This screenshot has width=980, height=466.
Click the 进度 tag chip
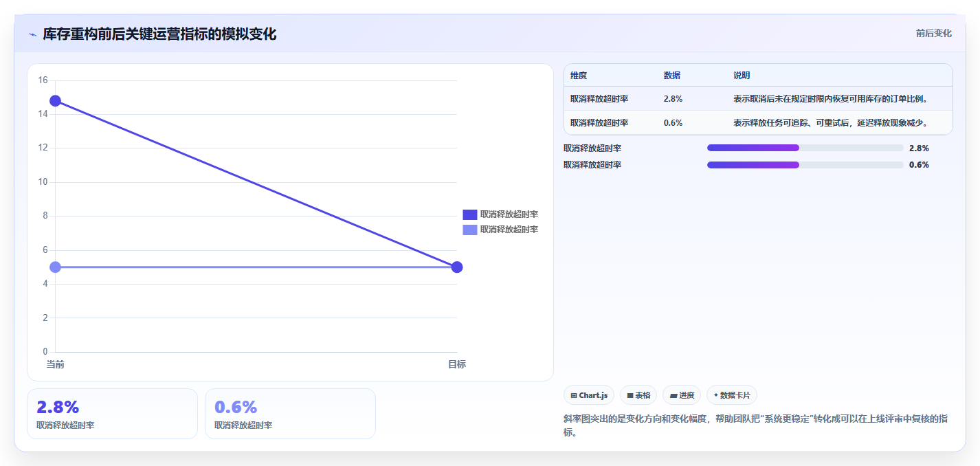pos(682,395)
